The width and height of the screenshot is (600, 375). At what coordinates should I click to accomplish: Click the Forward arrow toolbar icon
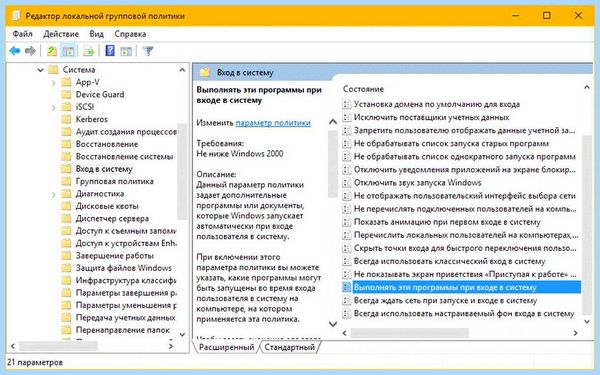(30, 51)
